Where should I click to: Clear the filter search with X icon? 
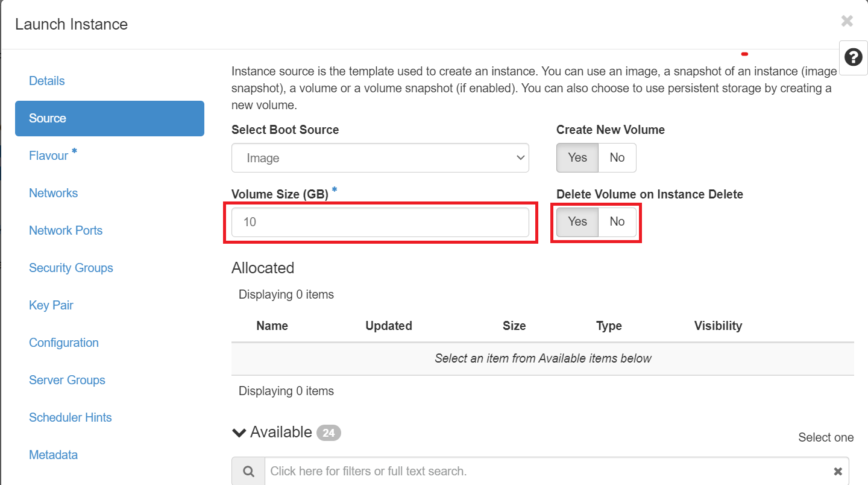coord(837,471)
